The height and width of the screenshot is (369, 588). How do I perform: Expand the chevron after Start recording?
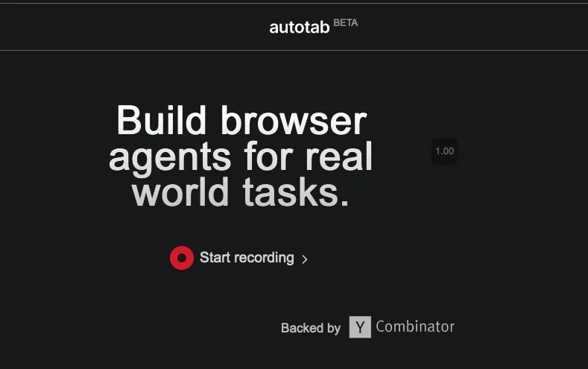(x=304, y=259)
